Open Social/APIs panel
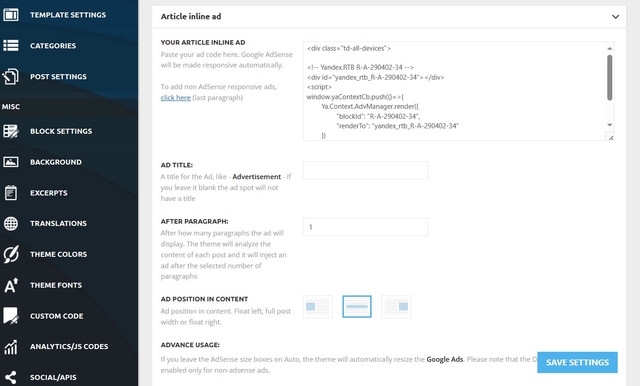 tap(53, 377)
